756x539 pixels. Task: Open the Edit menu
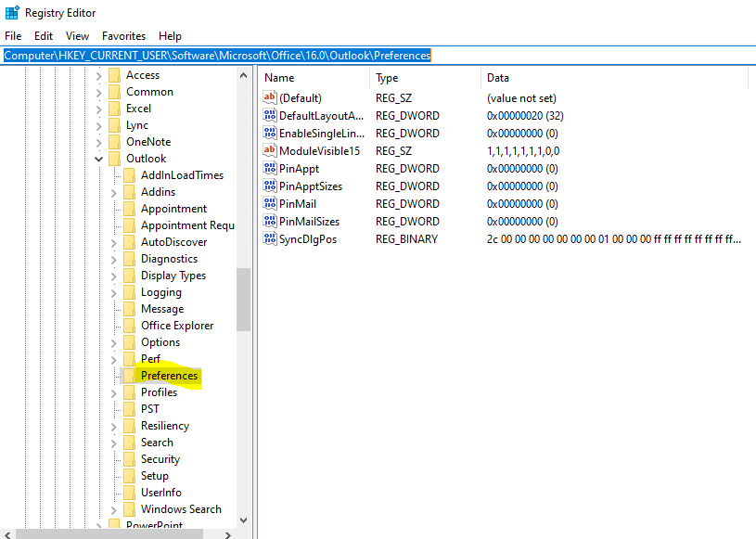[x=44, y=36]
